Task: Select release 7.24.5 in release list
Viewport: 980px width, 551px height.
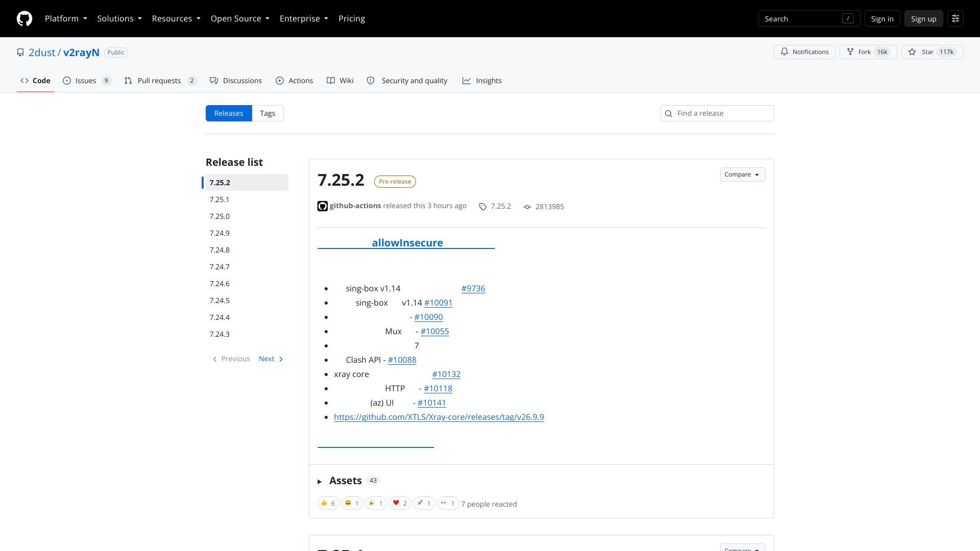Action: pyautogui.click(x=247, y=300)
